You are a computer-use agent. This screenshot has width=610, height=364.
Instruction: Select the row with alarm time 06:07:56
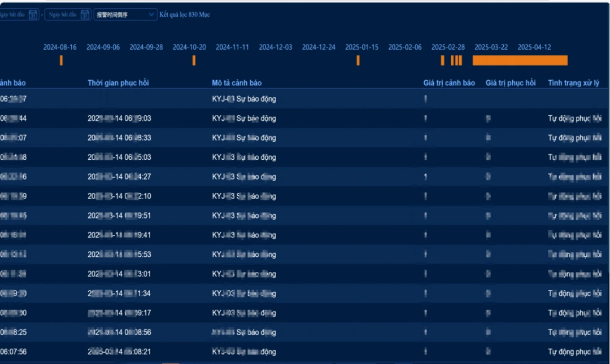pos(304,352)
